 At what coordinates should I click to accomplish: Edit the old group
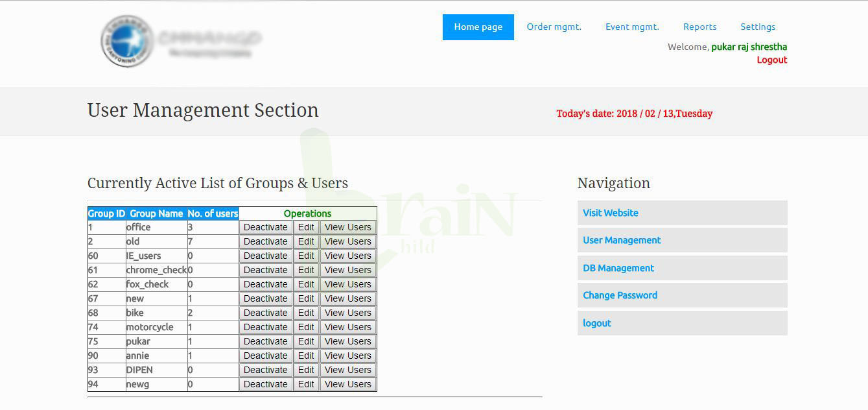point(306,242)
